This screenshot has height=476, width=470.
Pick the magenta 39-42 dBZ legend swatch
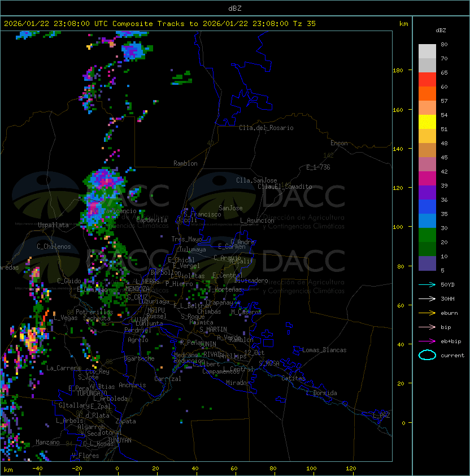tap(427, 179)
